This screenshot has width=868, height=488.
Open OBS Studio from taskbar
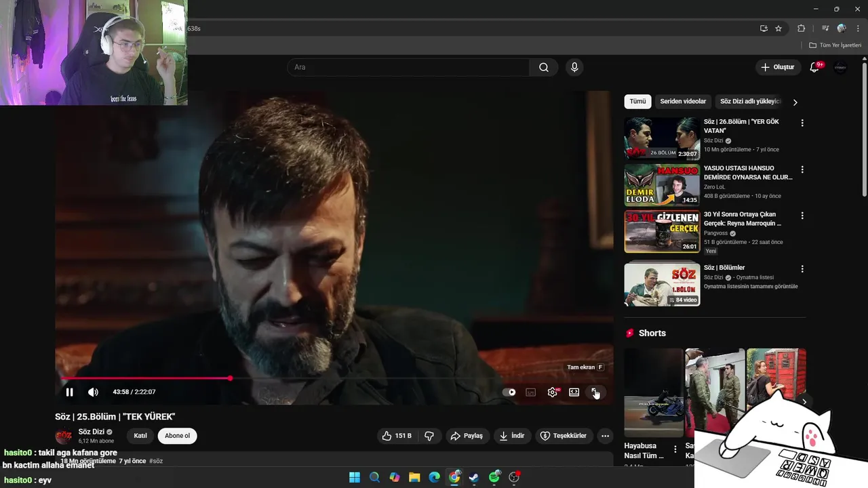click(x=514, y=477)
